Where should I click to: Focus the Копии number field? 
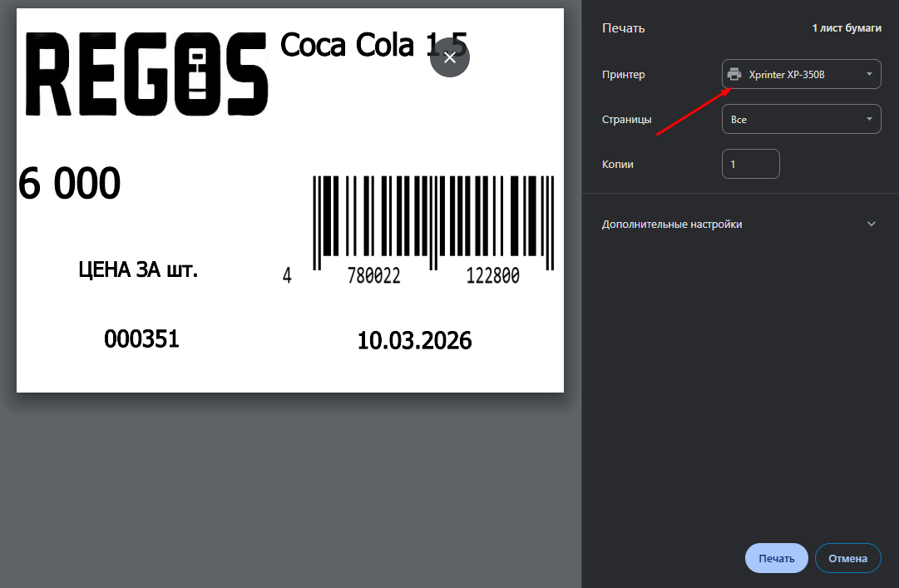point(750,165)
